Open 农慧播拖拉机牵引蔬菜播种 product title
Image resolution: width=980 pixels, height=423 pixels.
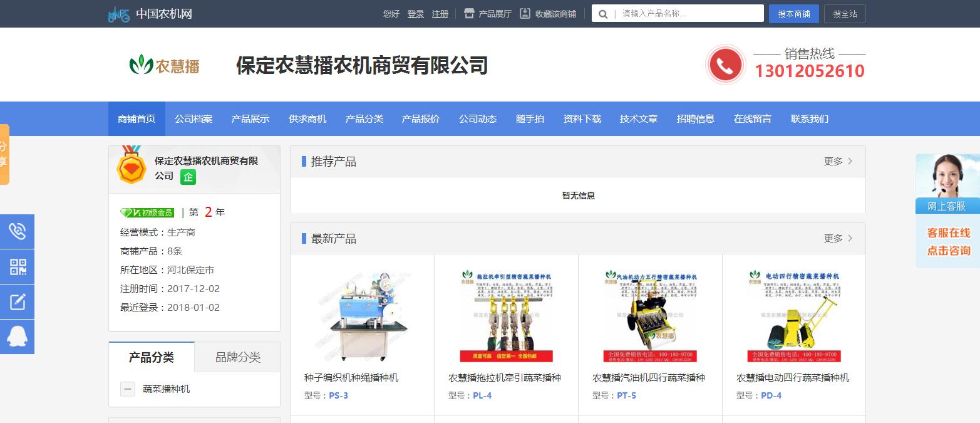[505, 378]
